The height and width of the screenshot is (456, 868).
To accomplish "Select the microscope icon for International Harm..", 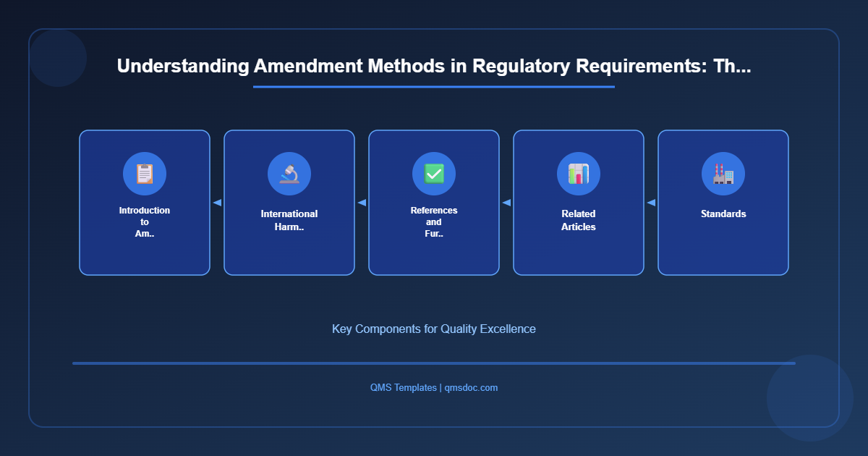I will (289, 174).
